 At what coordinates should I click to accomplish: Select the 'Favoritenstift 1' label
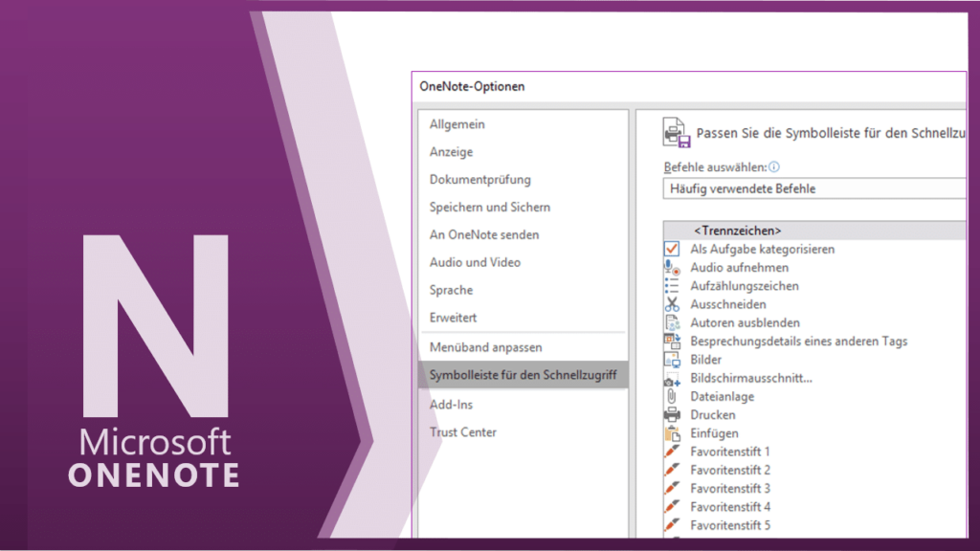click(730, 452)
